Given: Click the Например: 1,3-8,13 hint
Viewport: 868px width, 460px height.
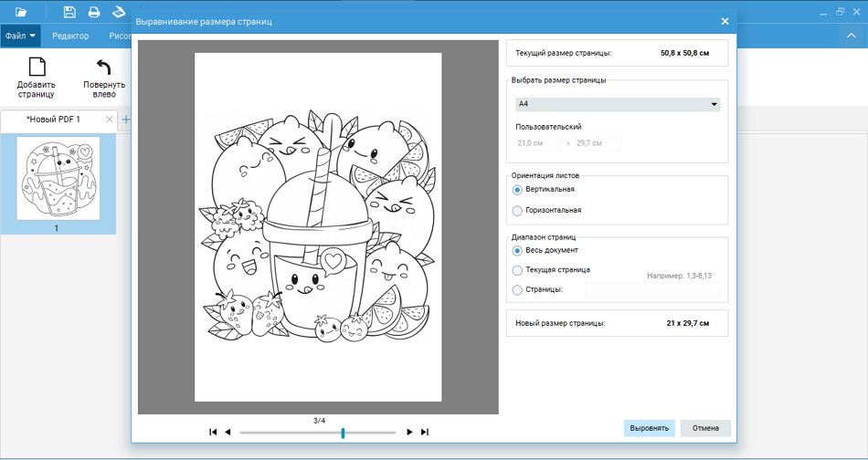Looking at the screenshot, I should (x=679, y=276).
